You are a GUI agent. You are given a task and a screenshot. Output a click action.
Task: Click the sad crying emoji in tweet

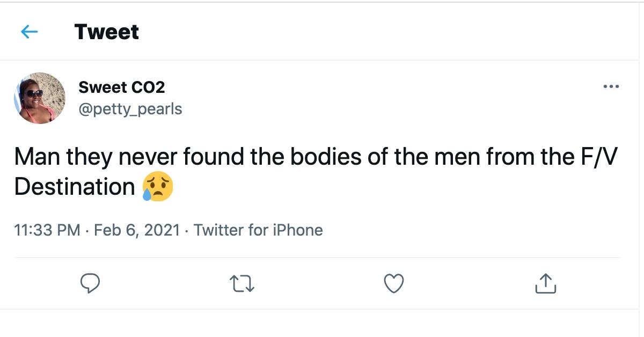[158, 187]
